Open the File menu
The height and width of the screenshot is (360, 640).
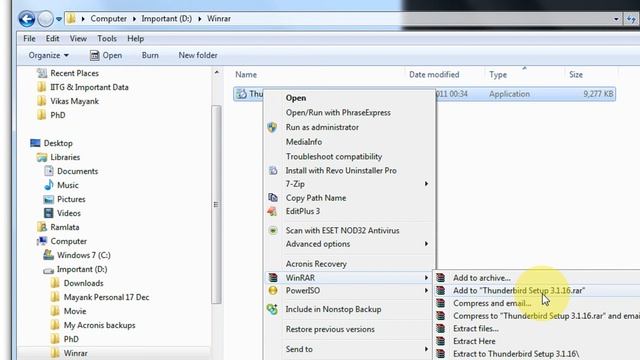[x=29, y=39]
